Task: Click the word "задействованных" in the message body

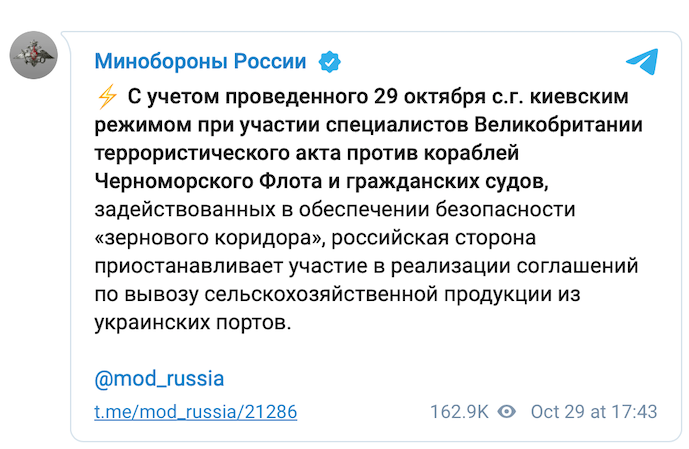Action: tap(185, 210)
